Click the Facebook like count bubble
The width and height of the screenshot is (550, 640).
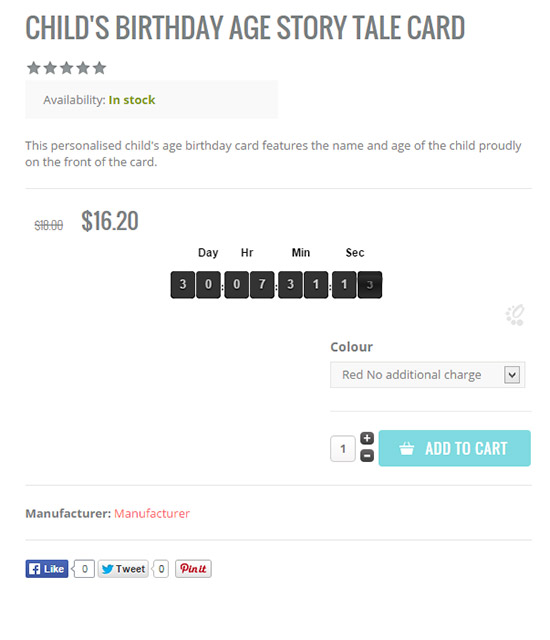[x=84, y=569]
